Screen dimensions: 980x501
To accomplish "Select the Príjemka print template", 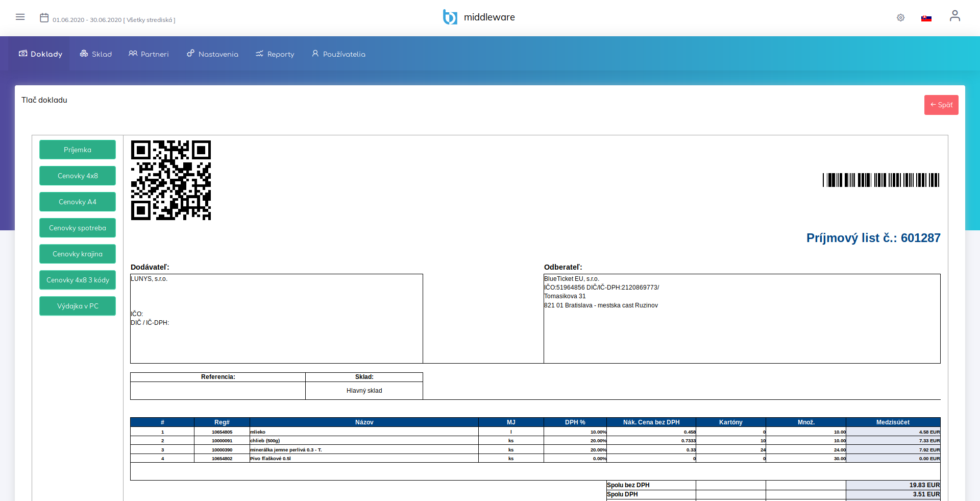I will [x=78, y=150].
